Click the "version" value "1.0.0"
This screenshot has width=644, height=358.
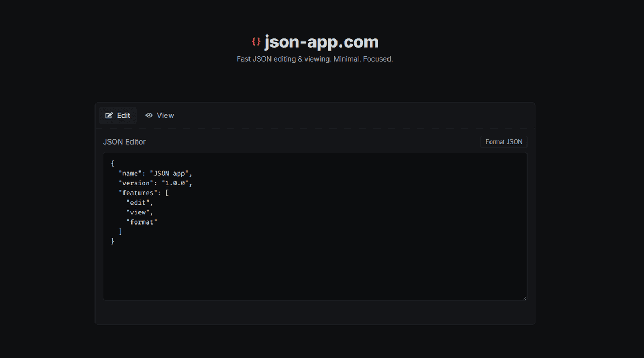177,182
